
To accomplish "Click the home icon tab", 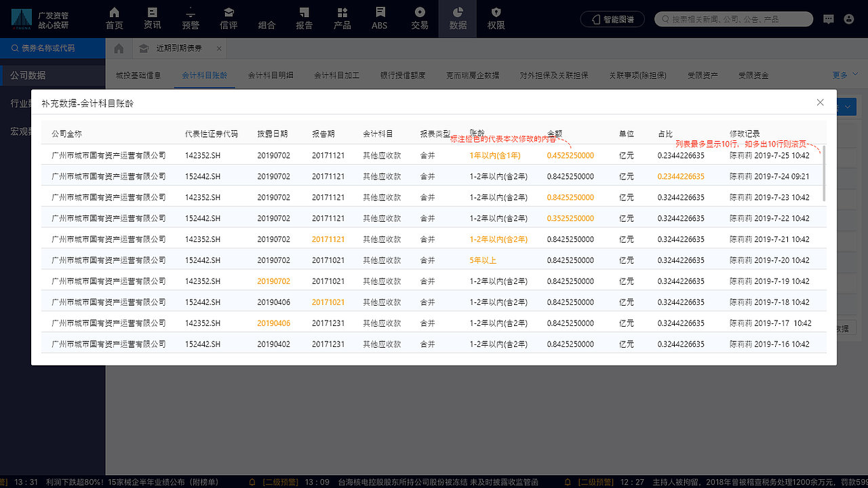I will 119,49.
